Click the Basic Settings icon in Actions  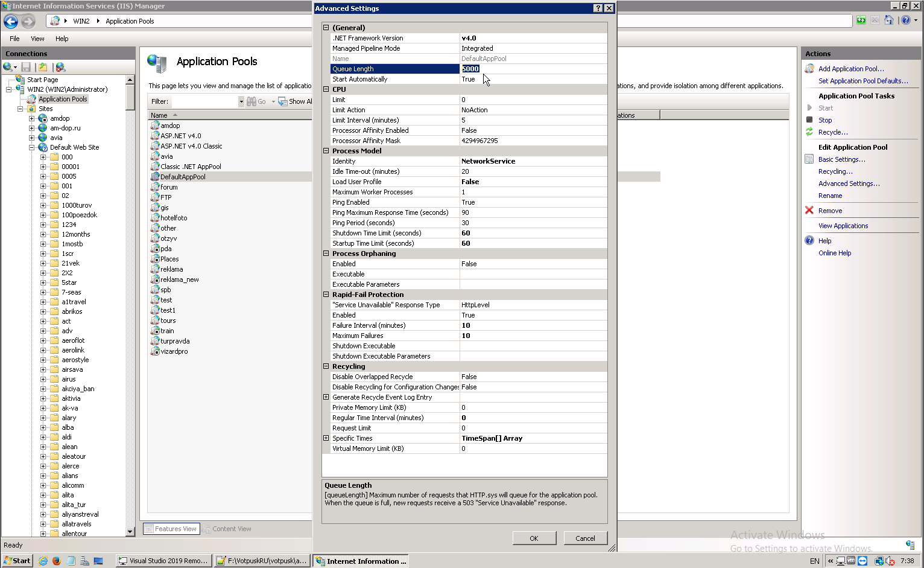(809, 159)
